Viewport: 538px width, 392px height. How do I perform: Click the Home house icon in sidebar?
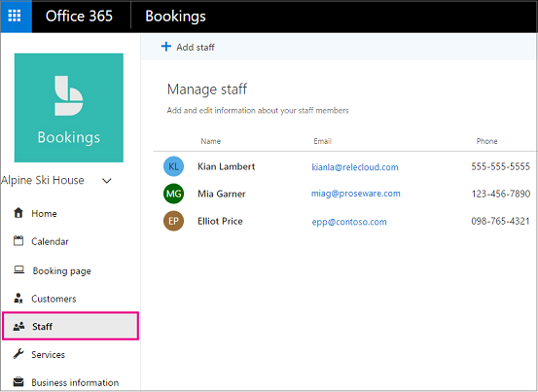(x=18, y=213)
